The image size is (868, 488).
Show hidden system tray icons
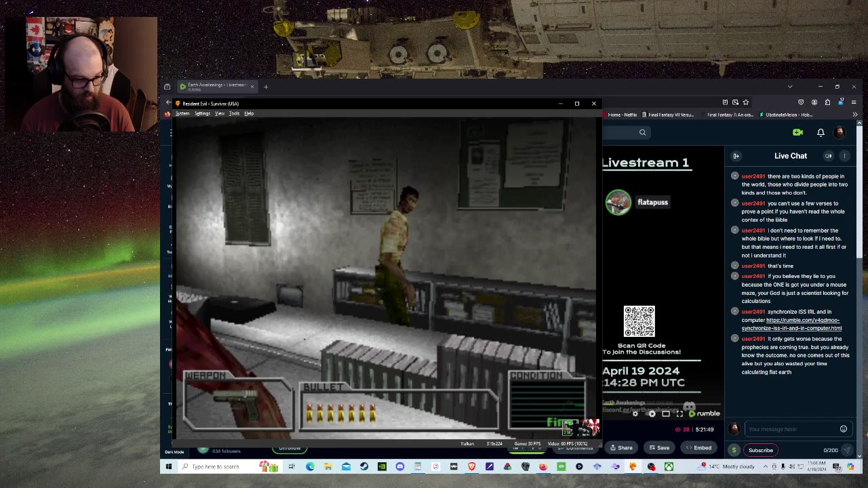[766, 466]
